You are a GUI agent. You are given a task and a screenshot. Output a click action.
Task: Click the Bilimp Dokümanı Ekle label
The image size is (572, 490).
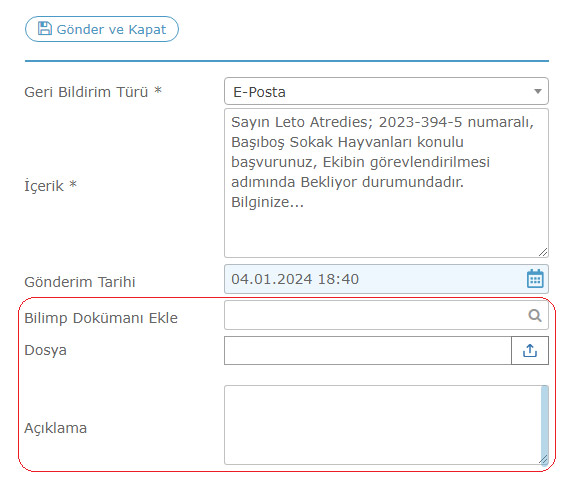(101, 318)
